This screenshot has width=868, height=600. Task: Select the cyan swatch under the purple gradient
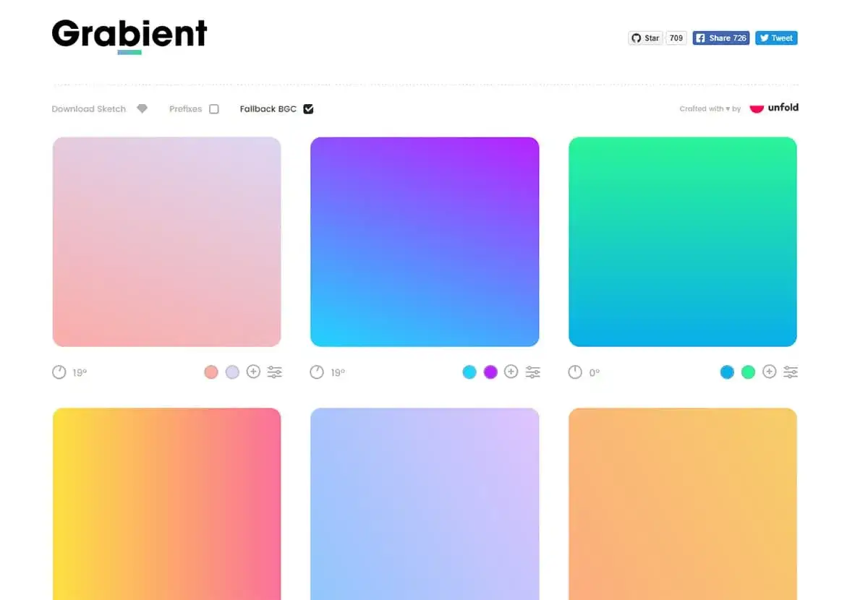pyautogui.click(x=469, y=372)
